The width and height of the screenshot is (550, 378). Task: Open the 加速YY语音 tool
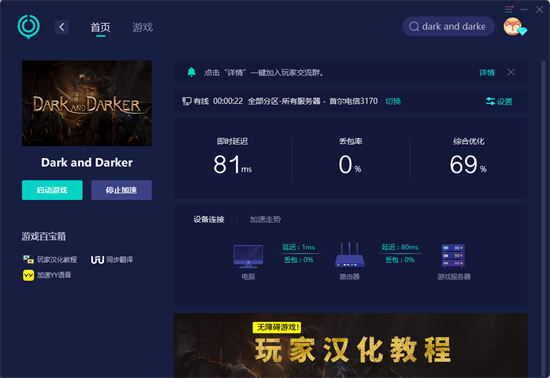(47, 275)
